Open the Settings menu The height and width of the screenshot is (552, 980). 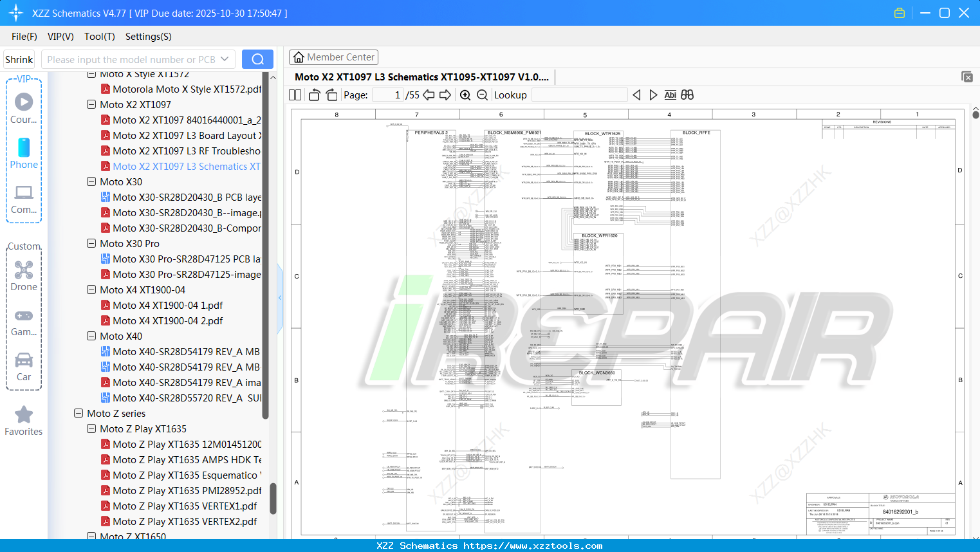[x=148, y=37]
